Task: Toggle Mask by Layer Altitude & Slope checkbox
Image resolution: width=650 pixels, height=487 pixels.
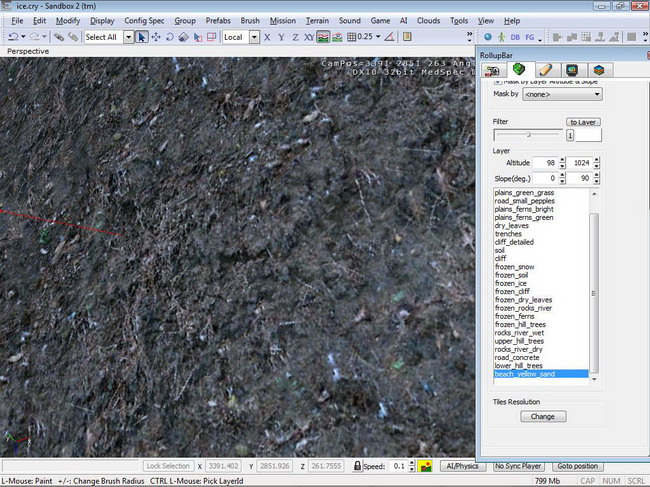Action: coord(497,82)
